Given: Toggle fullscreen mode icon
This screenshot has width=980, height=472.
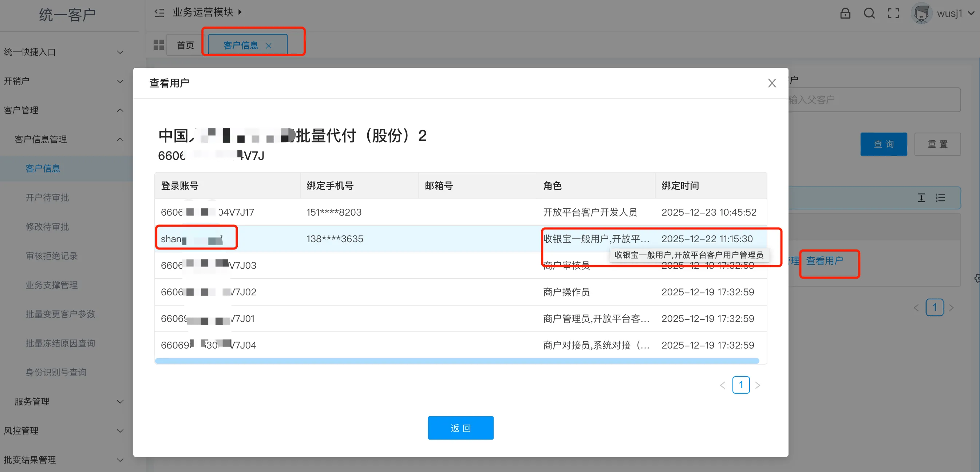Looking at the screenshot, I should 893,13.
